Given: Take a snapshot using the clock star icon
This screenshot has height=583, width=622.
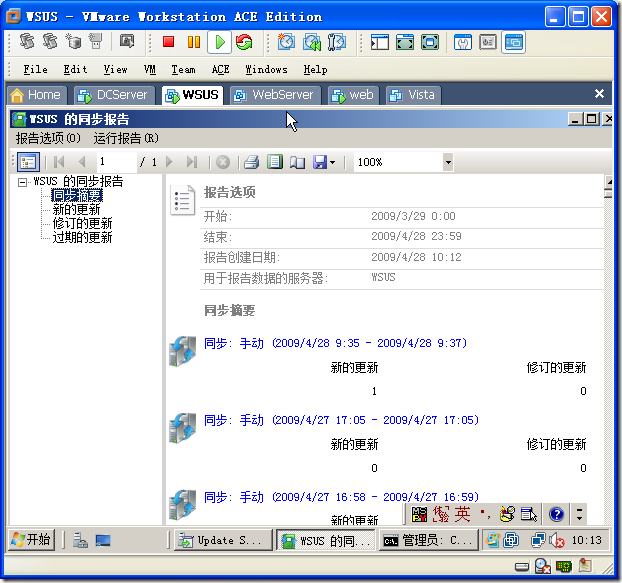Looking at the screenshot, I should (x=286, y=42).
